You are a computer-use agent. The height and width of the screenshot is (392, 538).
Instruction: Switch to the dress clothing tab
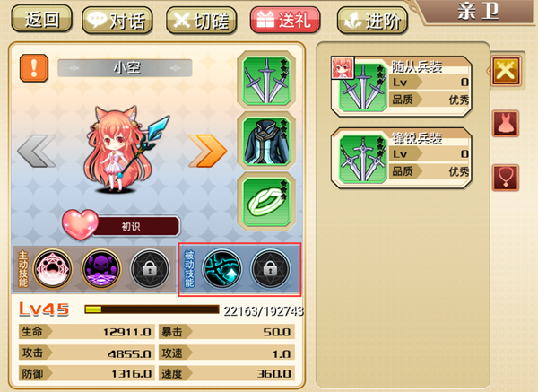(x=506, y=124)
